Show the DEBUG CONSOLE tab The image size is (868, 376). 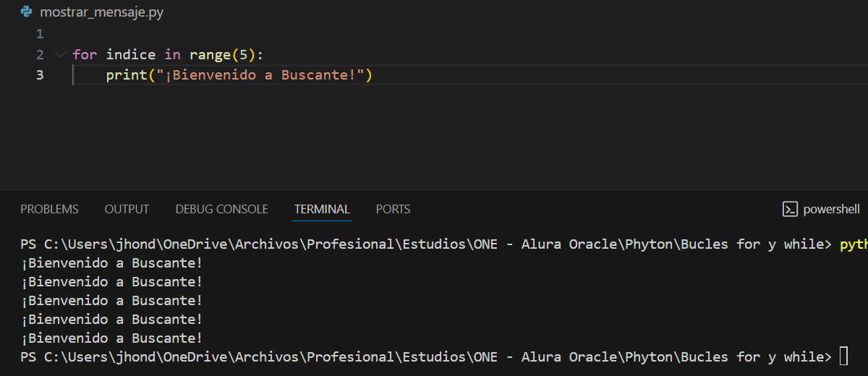point(221,209)
